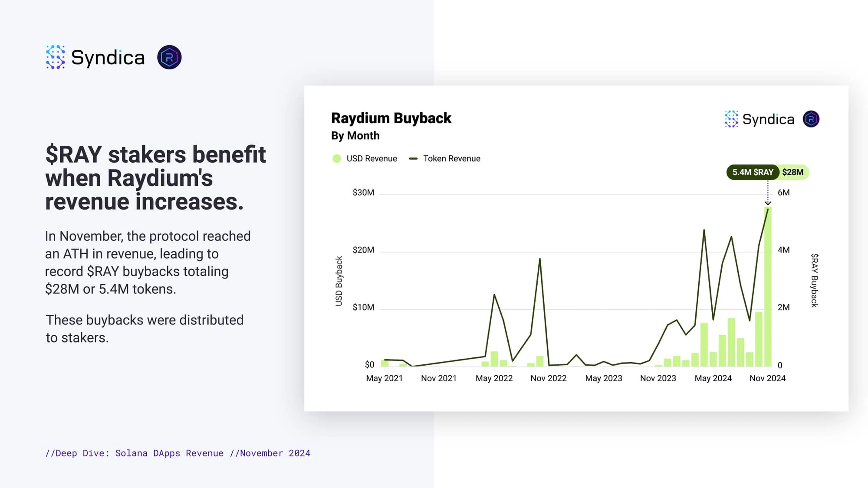868x488 pixels.
Task: Select the 4M $RAY axis label
Action: tap(785, 249)
